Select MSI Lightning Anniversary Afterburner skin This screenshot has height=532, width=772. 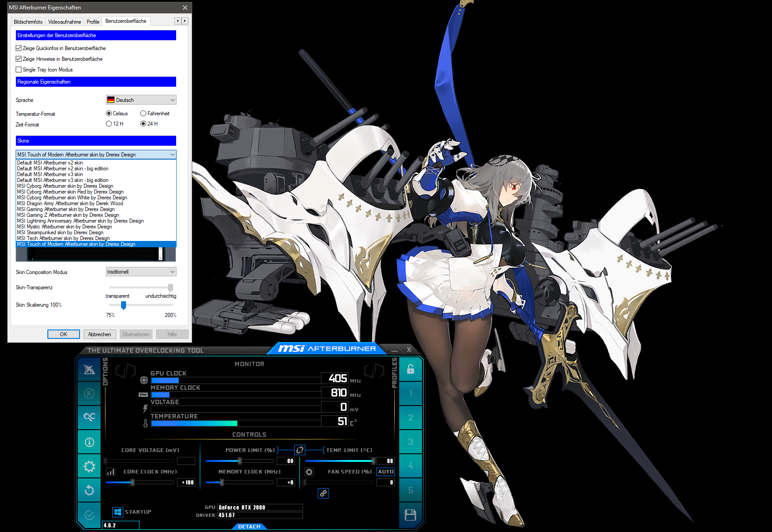click(x=96, y=221)
